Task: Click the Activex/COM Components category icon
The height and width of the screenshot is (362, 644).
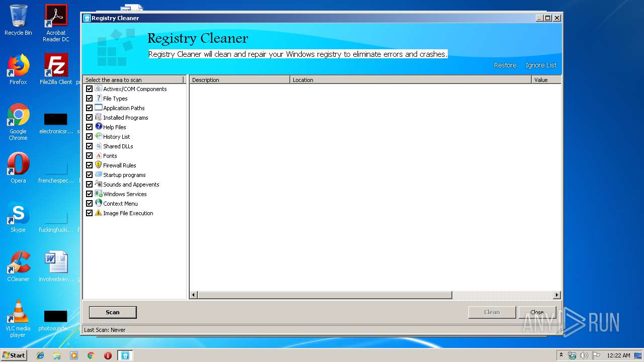Action: pyautogui.click(x=98, y=88)
